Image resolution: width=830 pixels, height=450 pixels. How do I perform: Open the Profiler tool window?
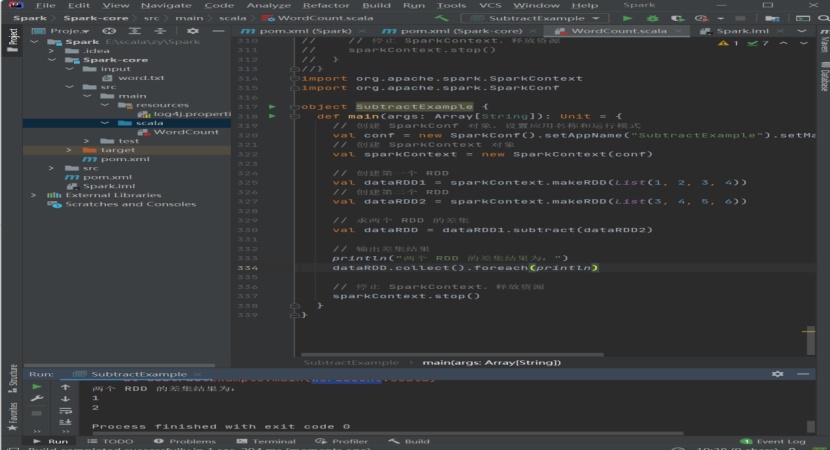[341, 441]
